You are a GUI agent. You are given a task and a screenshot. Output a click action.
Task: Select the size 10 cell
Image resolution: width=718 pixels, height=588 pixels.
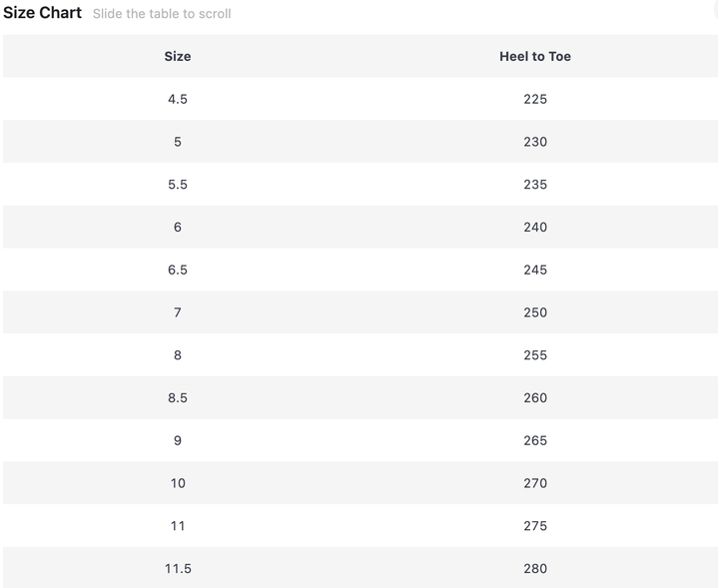[x=178, y=483]
